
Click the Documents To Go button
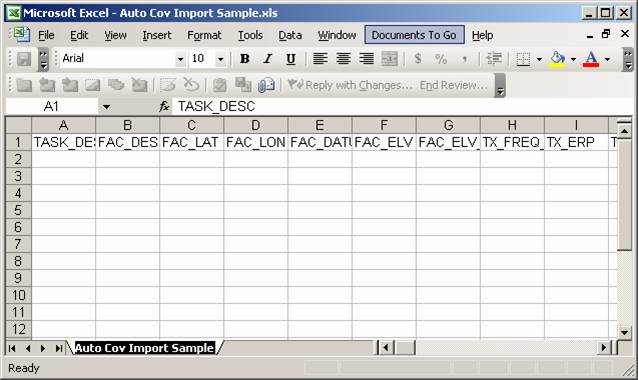(414, 35)
